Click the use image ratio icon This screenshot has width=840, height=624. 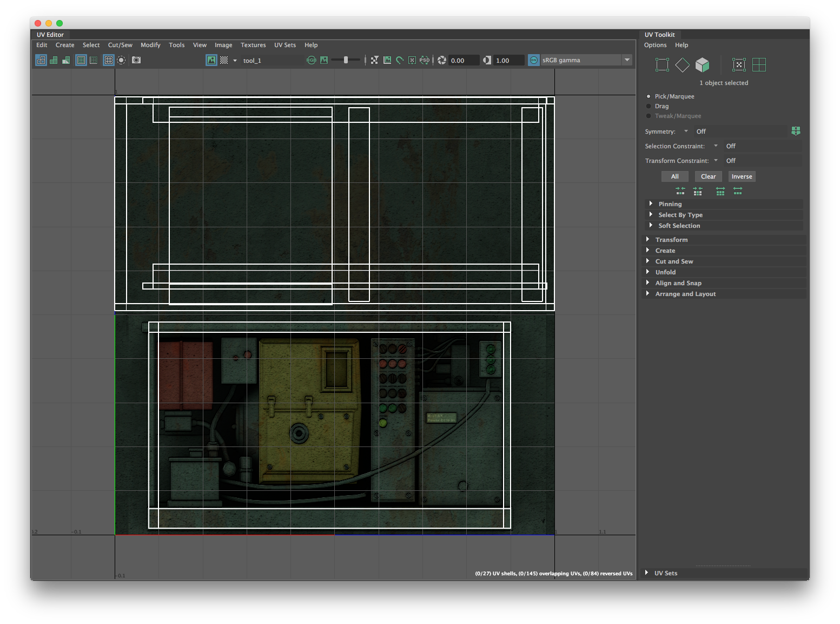pos(387,60)
